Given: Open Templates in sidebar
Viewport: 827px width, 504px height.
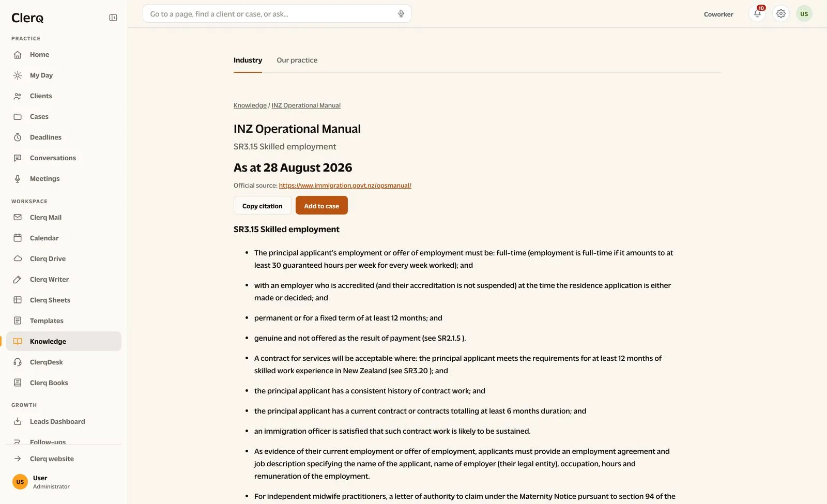Looking at the screenshot, I should pos(64,321).
